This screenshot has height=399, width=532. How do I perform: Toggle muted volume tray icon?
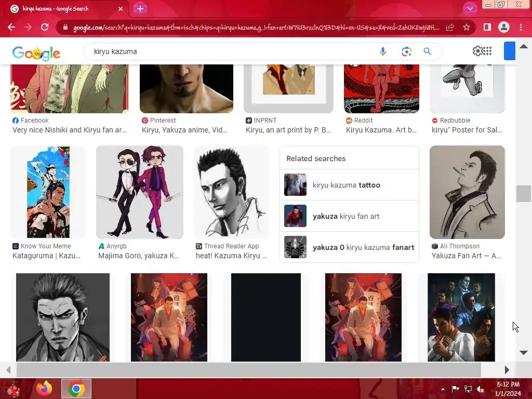click(481, 389)
